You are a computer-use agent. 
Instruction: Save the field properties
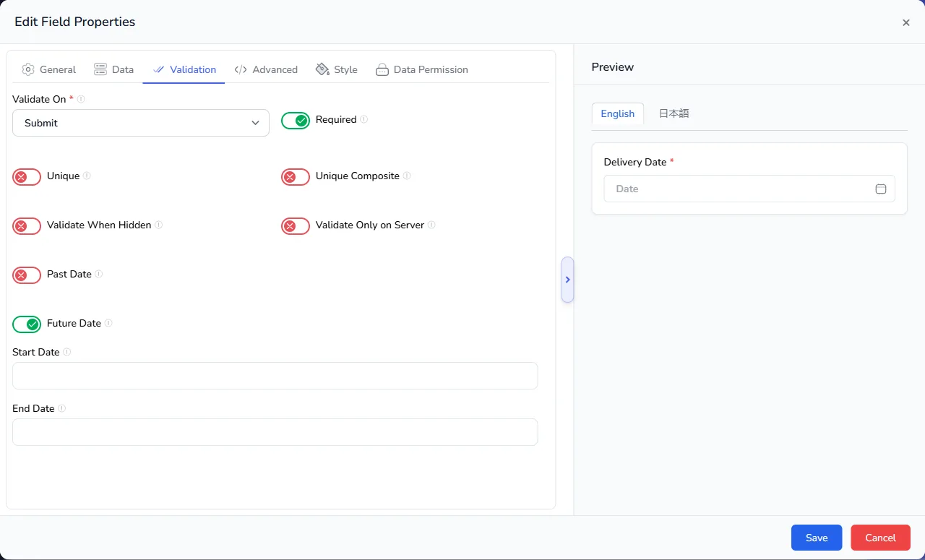tap(817, 538)
